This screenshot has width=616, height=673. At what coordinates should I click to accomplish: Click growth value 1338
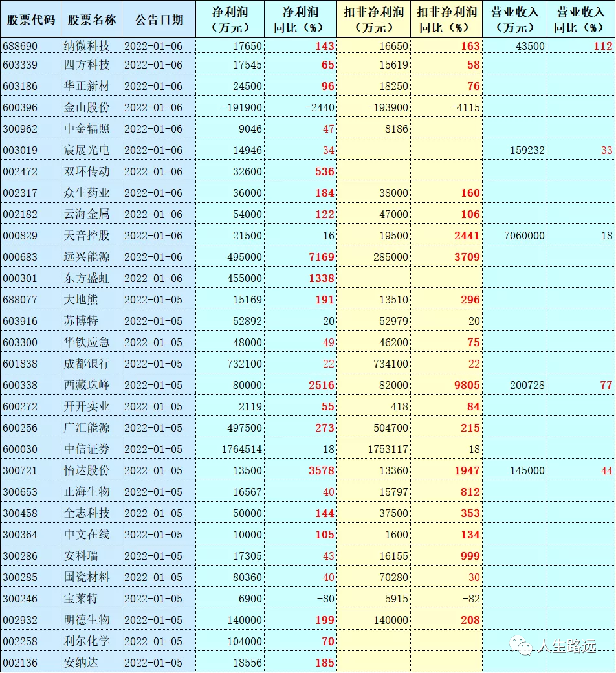[x=300, y=278]
